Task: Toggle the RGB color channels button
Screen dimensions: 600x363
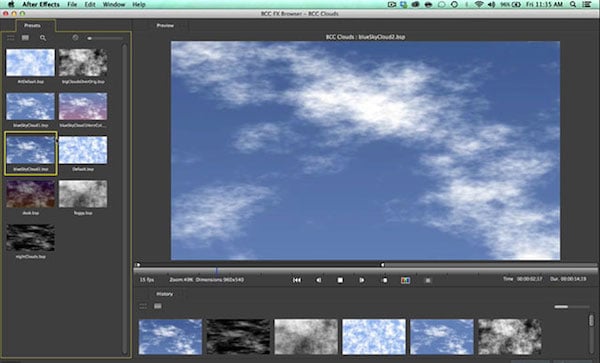Action: (x=405, y=280)
